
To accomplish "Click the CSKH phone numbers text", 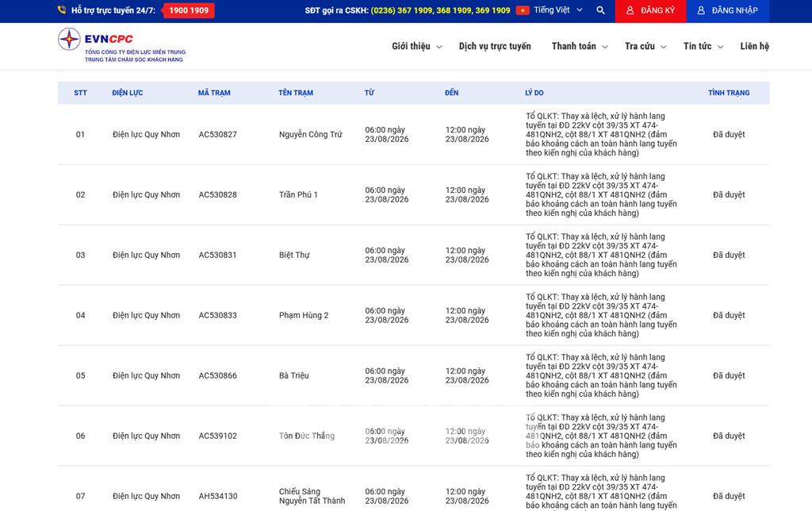I will 440,10.
